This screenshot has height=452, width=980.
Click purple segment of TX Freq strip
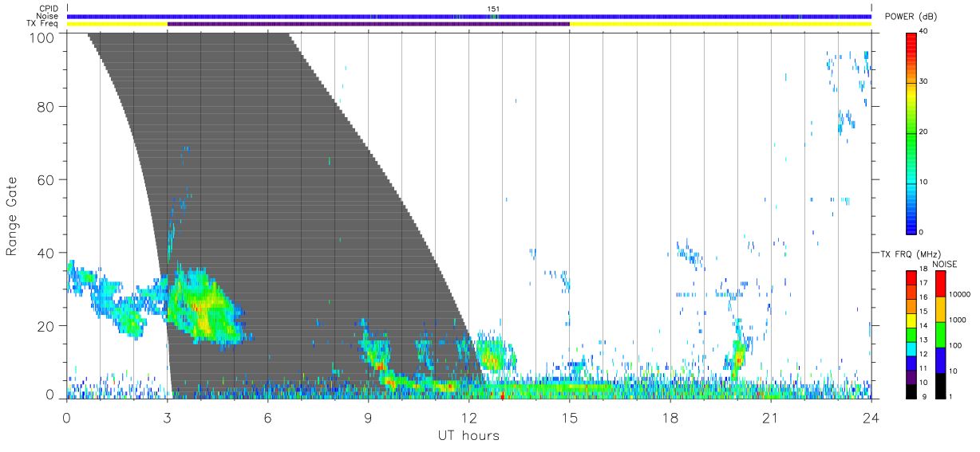(x=369, y=24)
